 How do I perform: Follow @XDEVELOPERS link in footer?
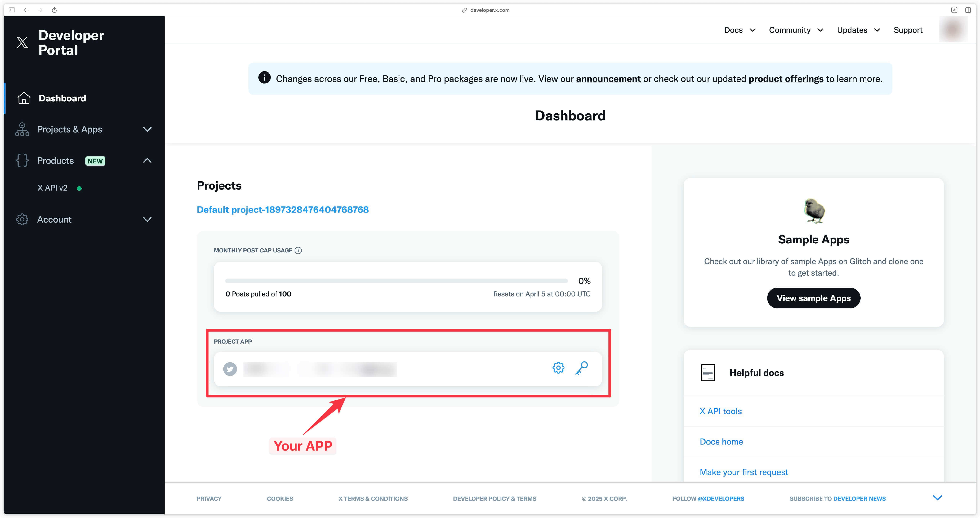pyautogui.click(x=721, y=499)
